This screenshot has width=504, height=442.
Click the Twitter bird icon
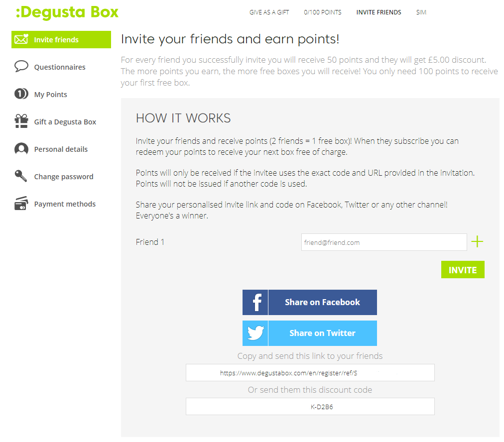tap(255, 333)
